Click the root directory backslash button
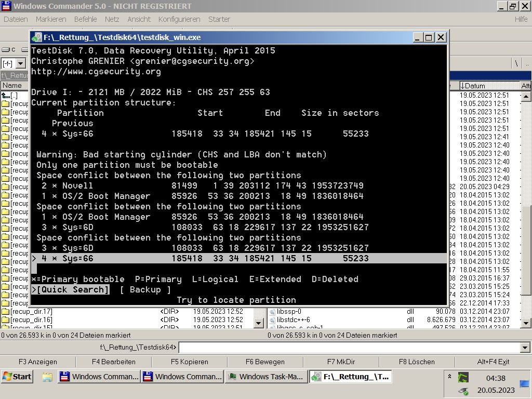The height and width of the screenshot is (399, 532). (516, 63)
